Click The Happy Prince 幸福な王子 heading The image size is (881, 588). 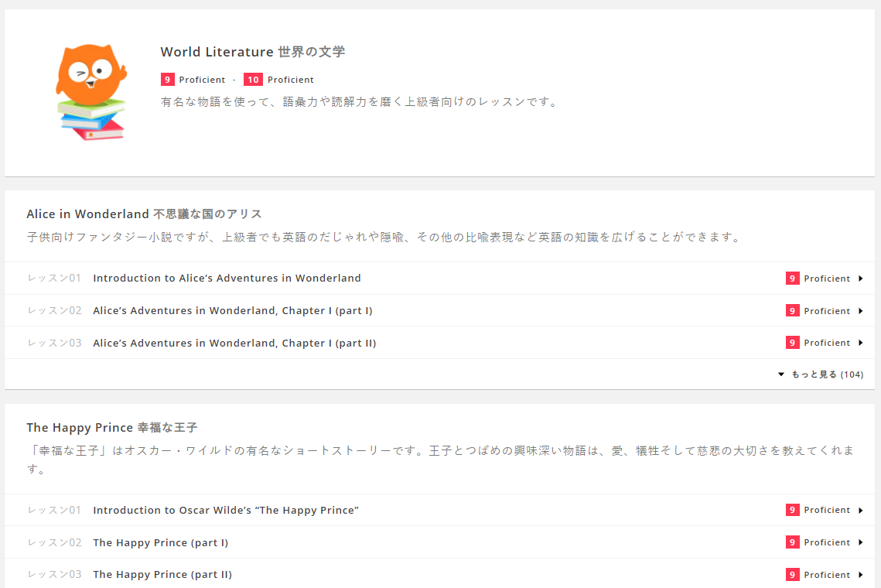coord(112,428)
